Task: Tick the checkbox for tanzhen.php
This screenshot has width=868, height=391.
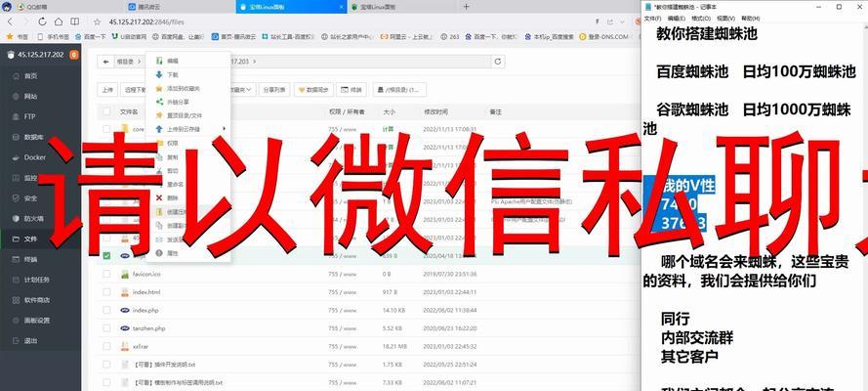Action: point(106,327)
